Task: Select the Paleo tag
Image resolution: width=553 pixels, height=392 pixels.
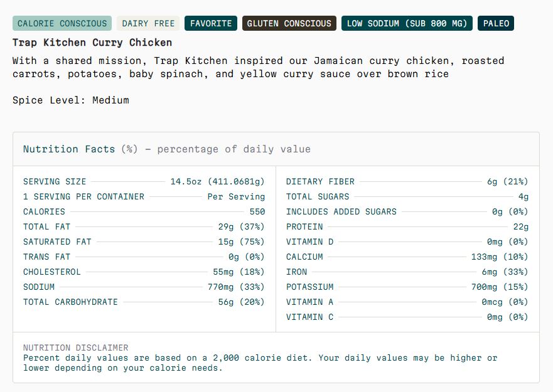Action: pos(496,23)
